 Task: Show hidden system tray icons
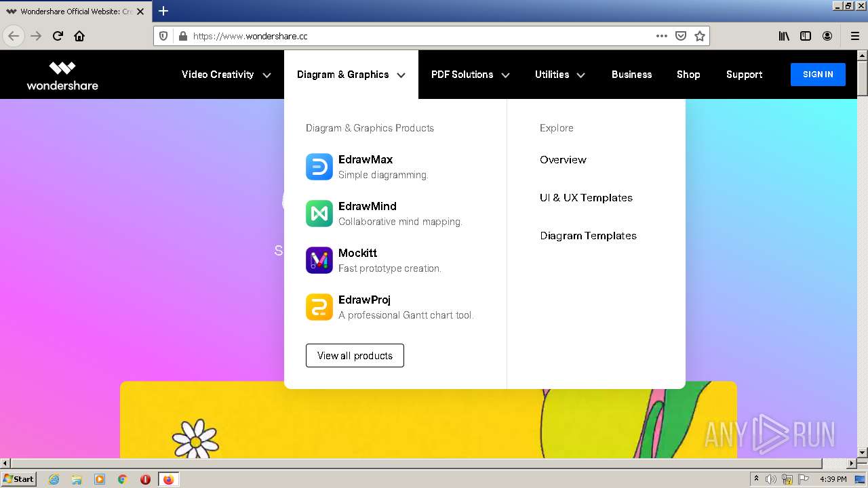point(756,479)
